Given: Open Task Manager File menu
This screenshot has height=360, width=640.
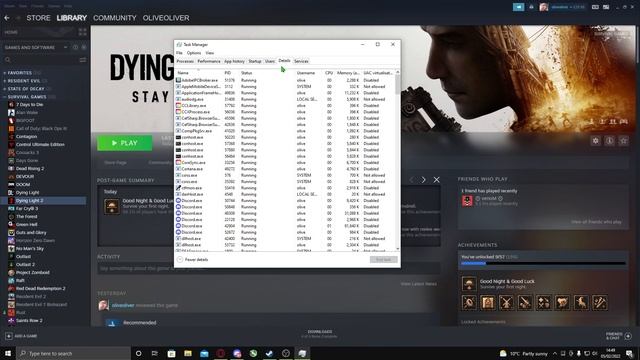Looking at the screenshot, I should (179, 53).
